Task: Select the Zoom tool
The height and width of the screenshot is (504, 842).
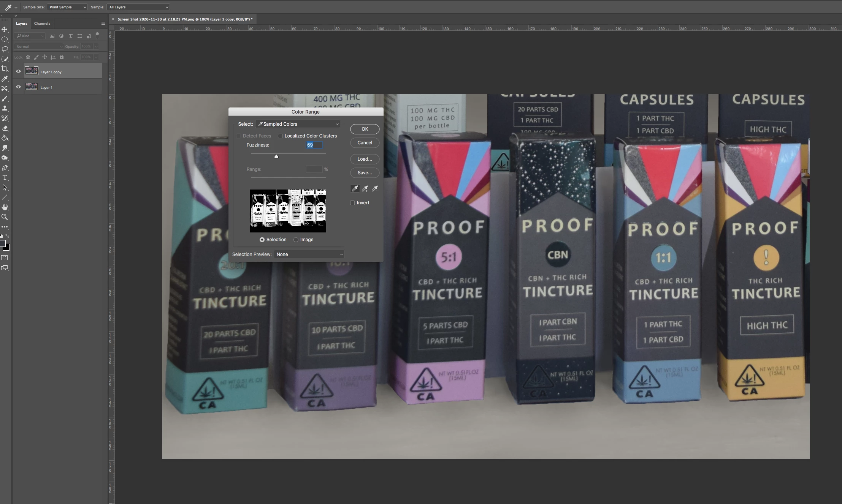Action: (x=5, y=217)
